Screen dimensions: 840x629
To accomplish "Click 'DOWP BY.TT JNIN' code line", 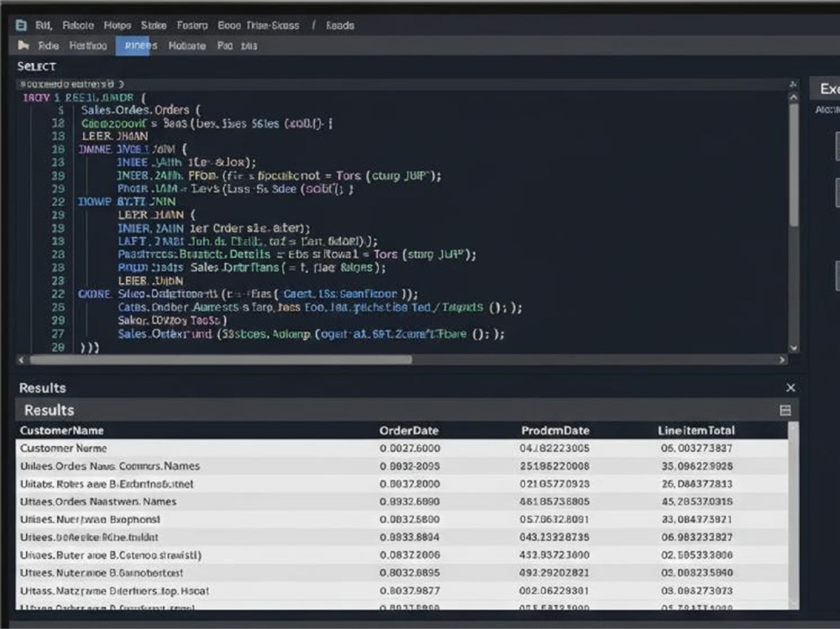I will (x=127, y=202).
